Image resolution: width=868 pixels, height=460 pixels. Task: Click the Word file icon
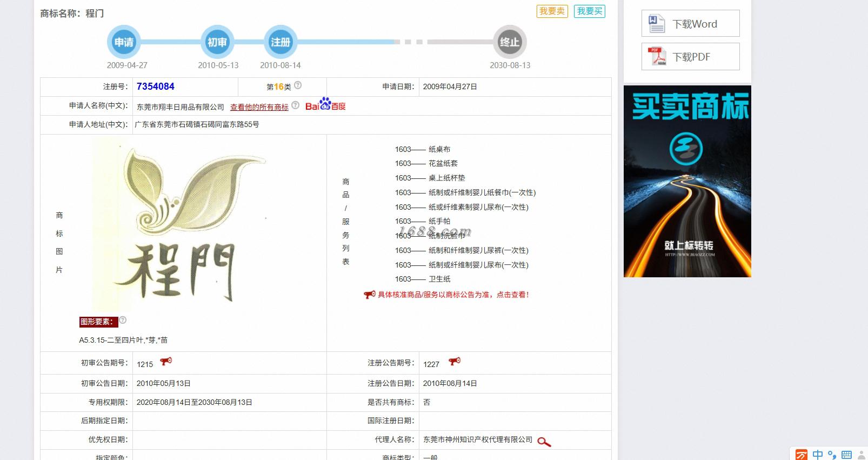pos(657,23)
